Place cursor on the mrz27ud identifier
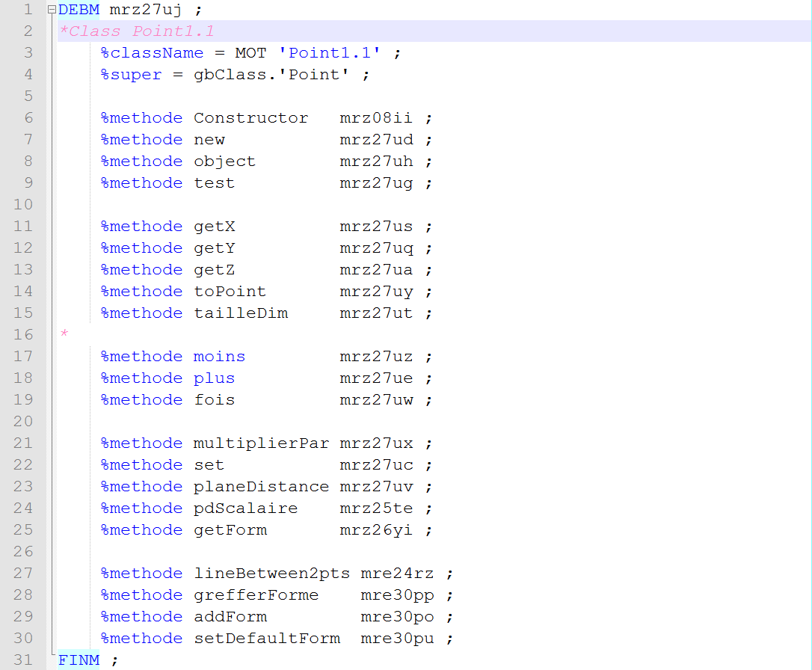 376,140
